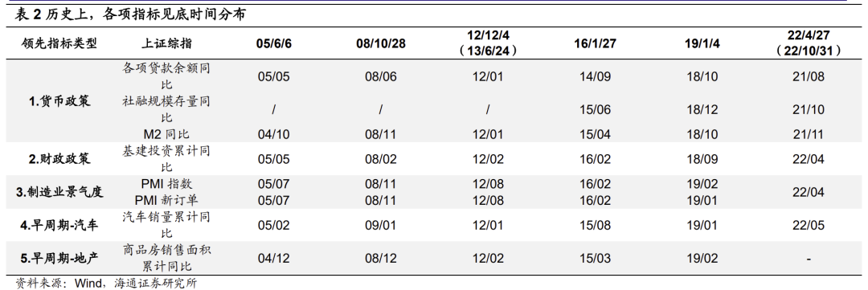This screenshot has height=290, width=868.
Task: Click the 05/6/6 column header
Action: (273, 44)
